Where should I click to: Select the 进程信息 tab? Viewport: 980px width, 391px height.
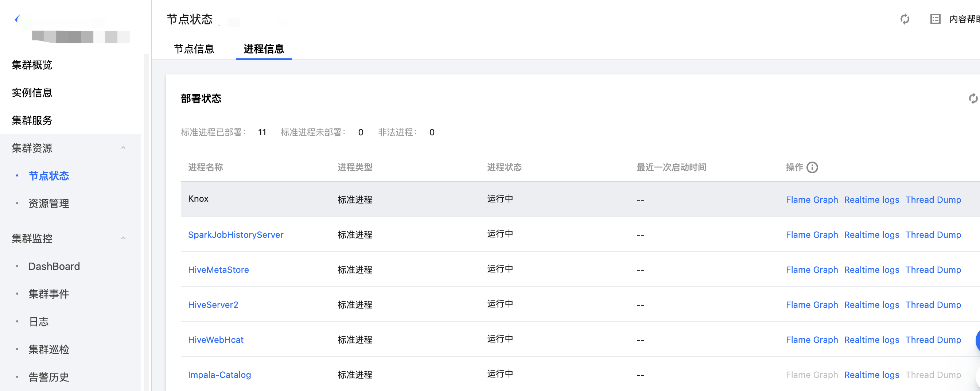(264, 49)
